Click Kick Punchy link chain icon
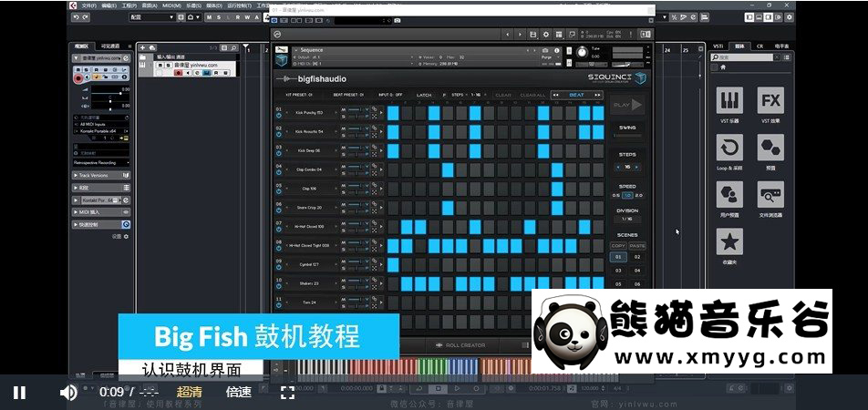 [374, 108]
